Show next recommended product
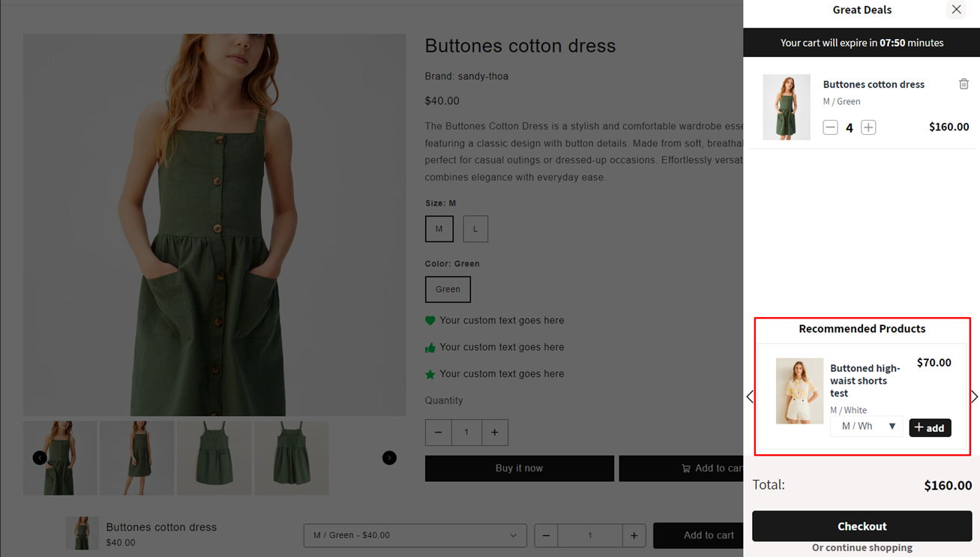Image resolution: width=980 pixels, height=557 pixels. tap(973, 397)
